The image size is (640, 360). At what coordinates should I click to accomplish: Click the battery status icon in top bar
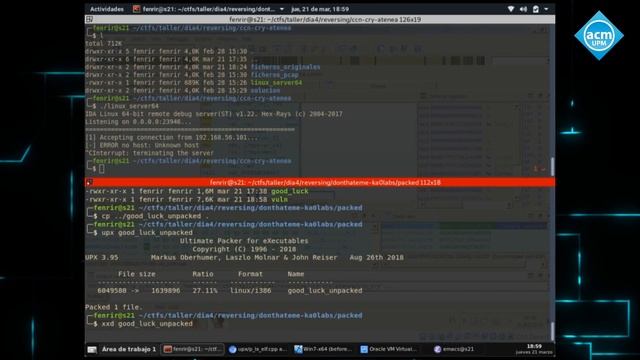[x=536, y=9]
